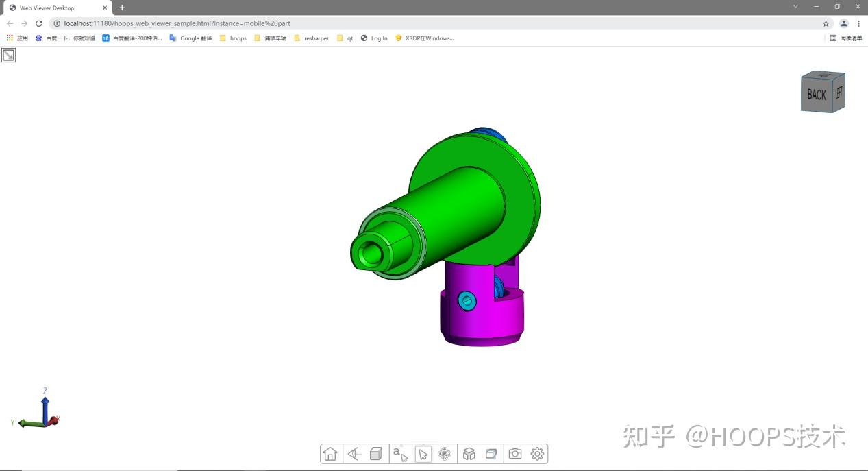
Task: Toggle the model tree panel at top left
Action: [9, 55]
